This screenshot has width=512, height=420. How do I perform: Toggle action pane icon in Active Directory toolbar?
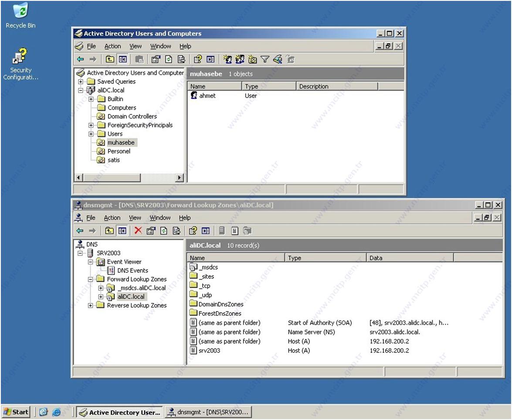[210, 59]
